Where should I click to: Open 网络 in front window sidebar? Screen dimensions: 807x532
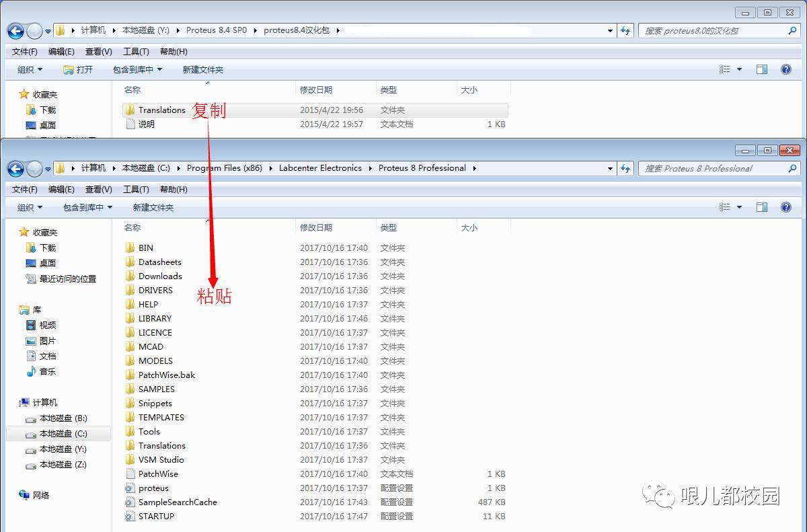tap(34, 495)
